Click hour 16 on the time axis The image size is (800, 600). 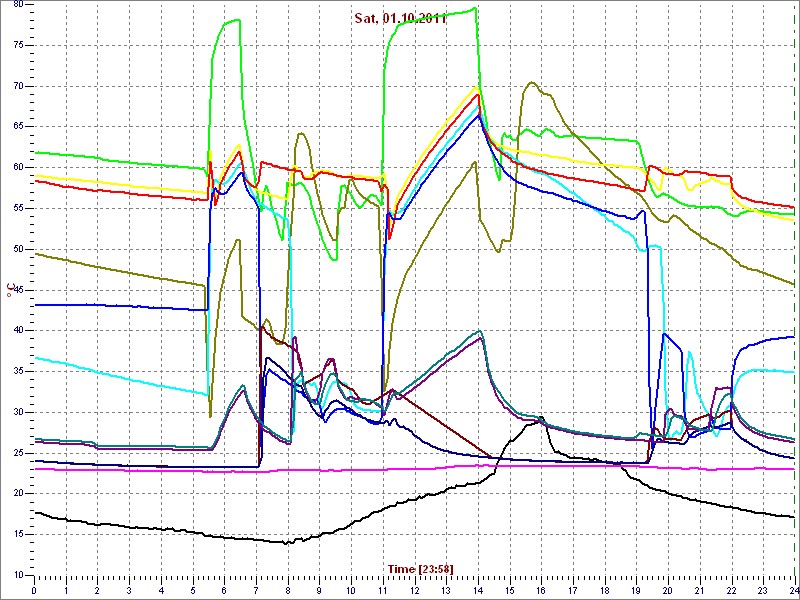[x=541, y=590]
